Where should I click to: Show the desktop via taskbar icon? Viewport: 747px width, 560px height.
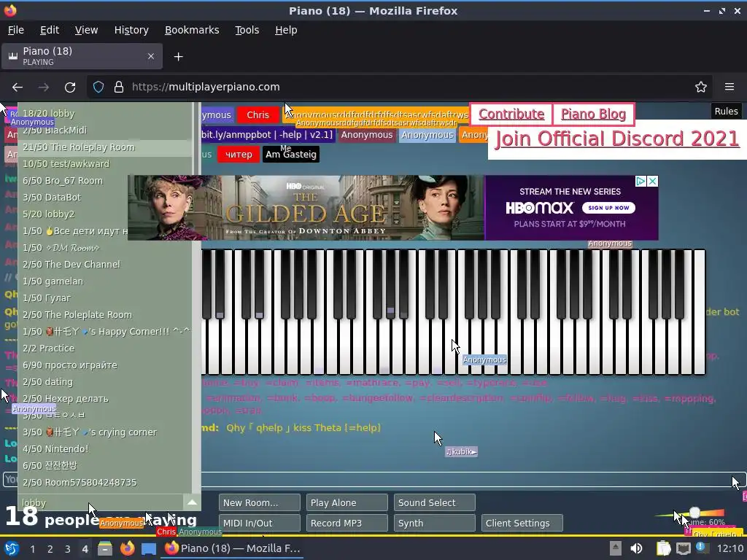coord(149,548)
